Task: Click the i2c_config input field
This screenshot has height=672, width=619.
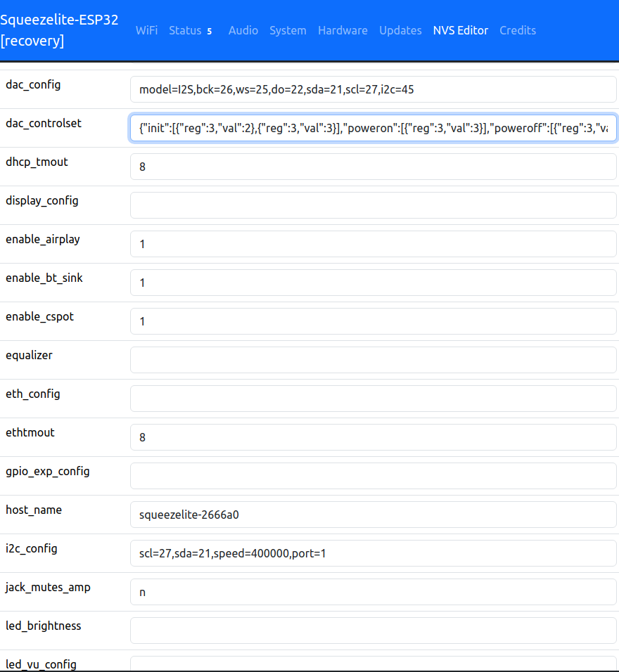Action: coord(373,553)
